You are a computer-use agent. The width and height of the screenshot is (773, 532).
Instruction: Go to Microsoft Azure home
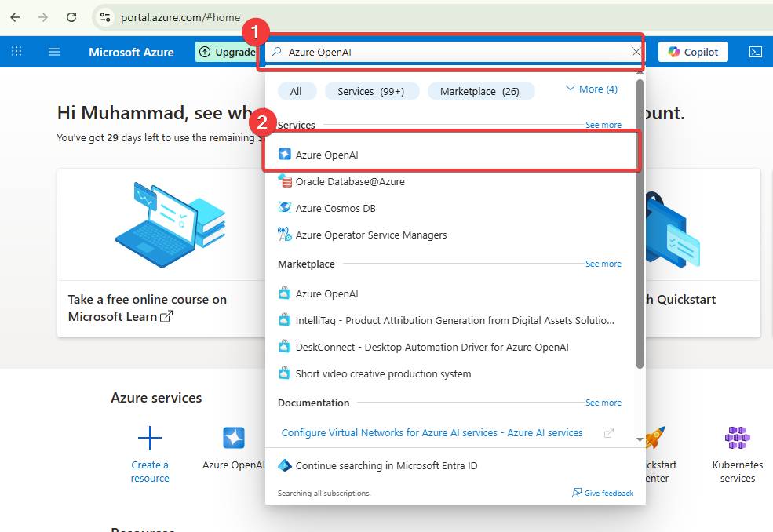click(x=131, y=53)
